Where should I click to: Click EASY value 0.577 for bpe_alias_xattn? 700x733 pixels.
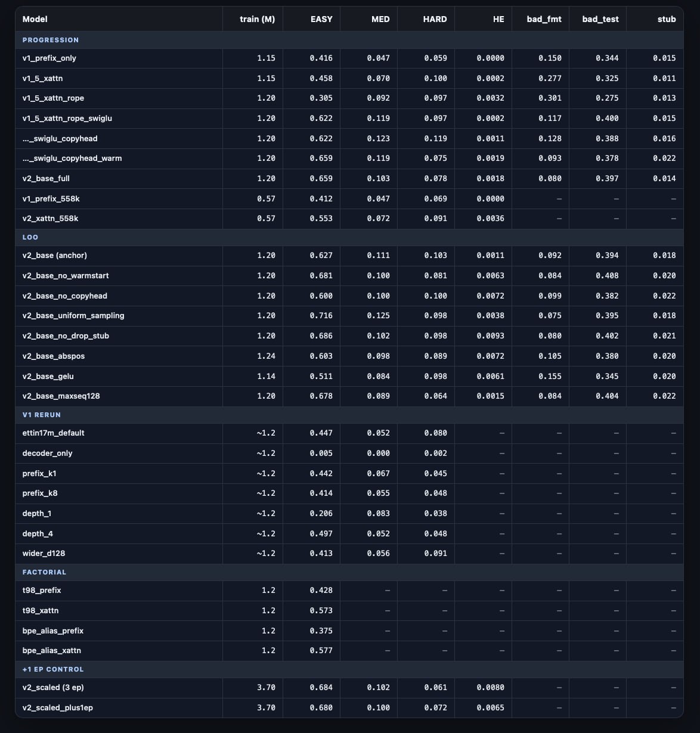321,651
